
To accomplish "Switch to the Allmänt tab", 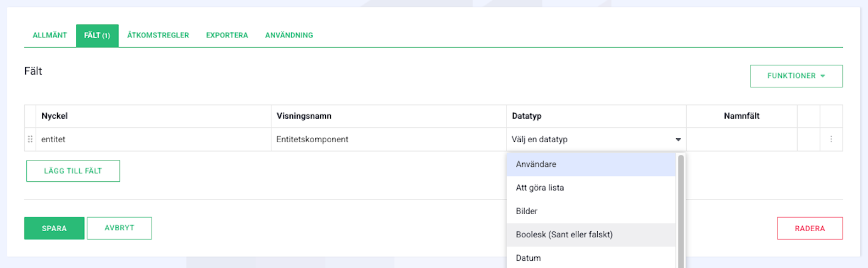I will (50, 35).
